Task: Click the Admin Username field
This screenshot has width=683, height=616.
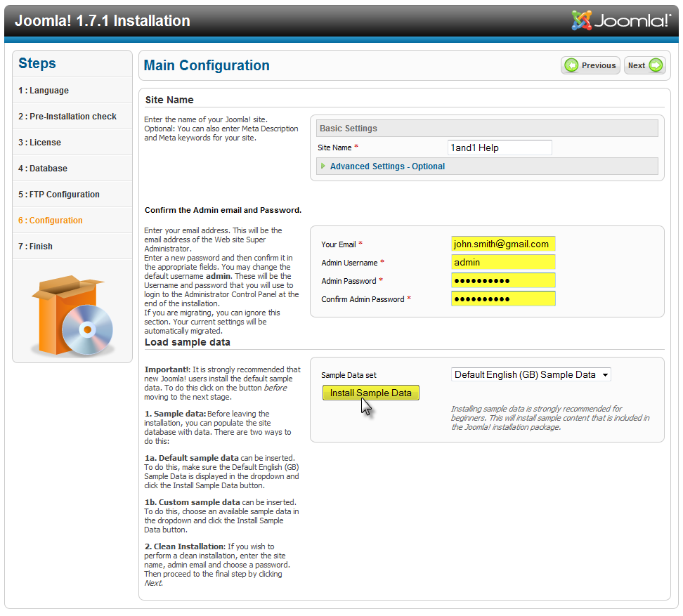Action: pos(503,263)
